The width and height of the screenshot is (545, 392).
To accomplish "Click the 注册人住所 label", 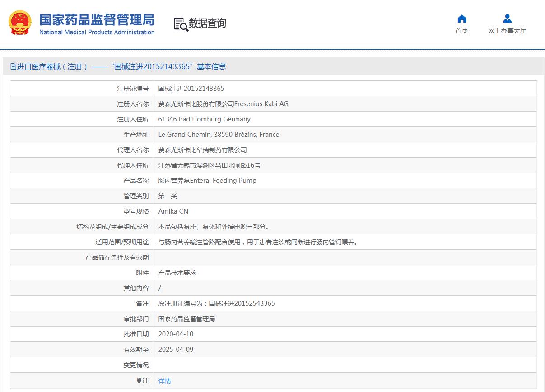I will pyautogui.click(x=133, y=119).
